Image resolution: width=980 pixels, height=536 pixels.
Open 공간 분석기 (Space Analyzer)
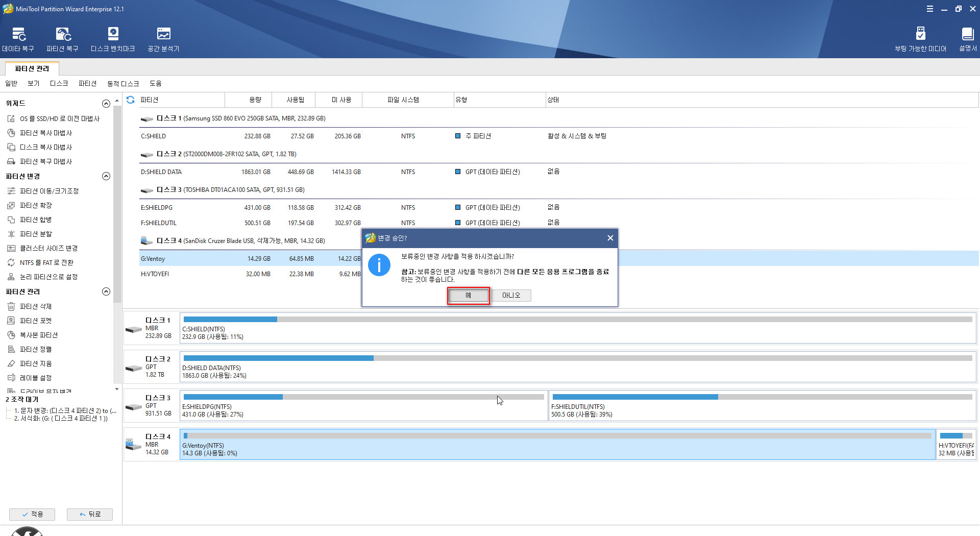(163, 40)
